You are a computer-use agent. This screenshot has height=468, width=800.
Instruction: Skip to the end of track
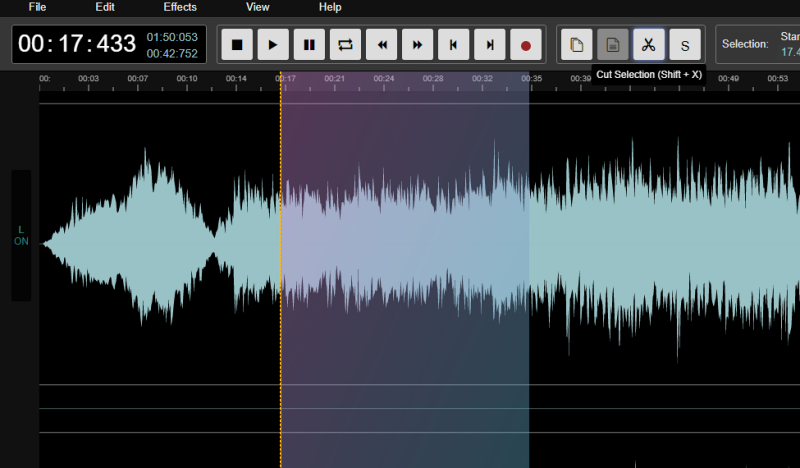[x=490, y=45]
